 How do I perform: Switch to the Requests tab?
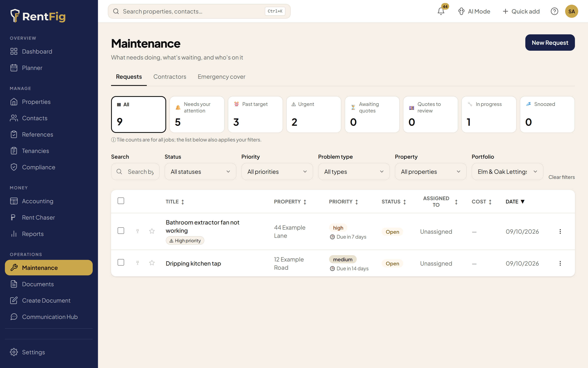(129, 77)
